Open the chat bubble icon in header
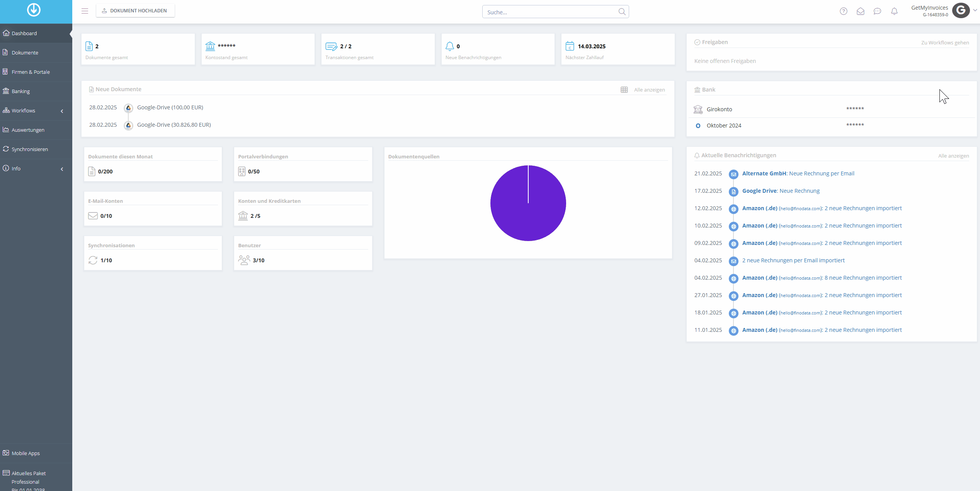 [x=878, y=11]
